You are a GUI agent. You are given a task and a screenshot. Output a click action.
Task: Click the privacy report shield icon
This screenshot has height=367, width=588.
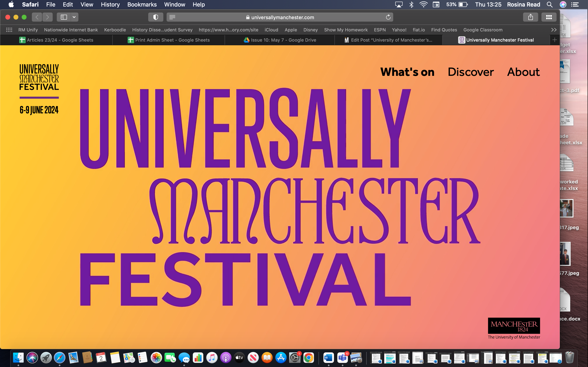[x=156, y=17]
